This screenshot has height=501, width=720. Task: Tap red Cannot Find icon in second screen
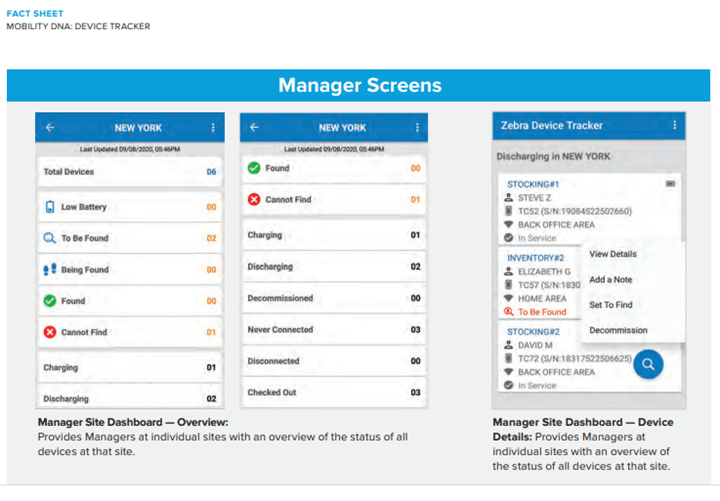[254, 199]
